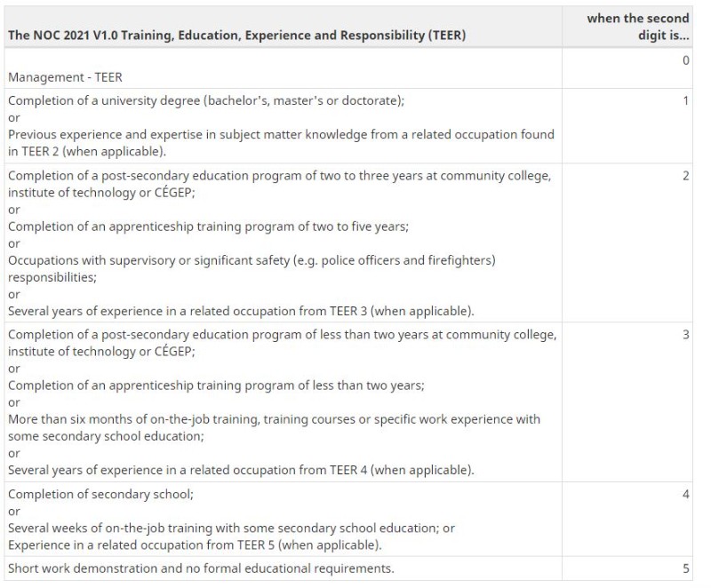Click the 'related occupation from TEER 3' line
Image resolution: width=711 pixels, height=588 pixels.
tap(241, 311)
